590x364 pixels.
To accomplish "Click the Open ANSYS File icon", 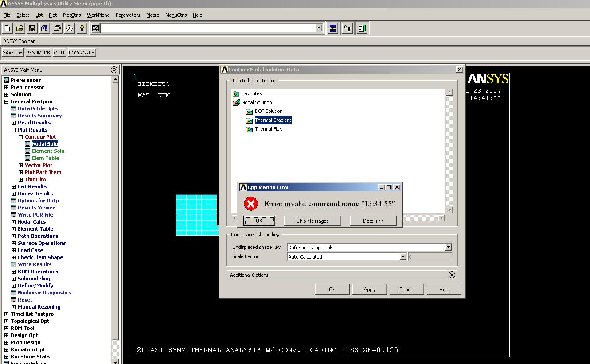I will 20,28.
